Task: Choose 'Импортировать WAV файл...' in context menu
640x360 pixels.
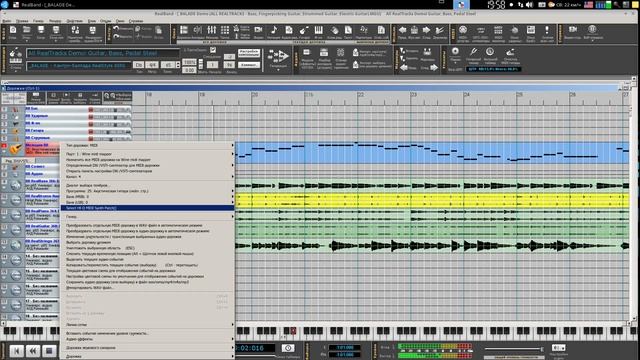Action: pyautogui.click(x=148, y=288)
